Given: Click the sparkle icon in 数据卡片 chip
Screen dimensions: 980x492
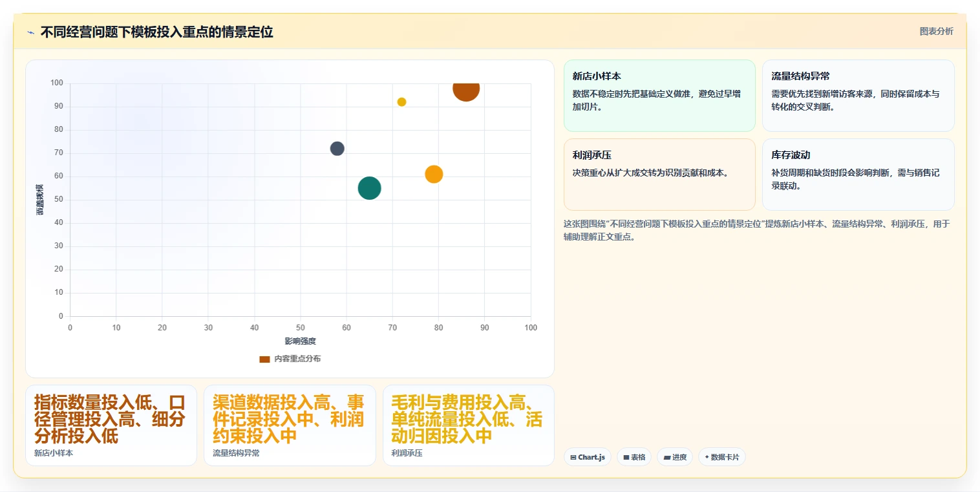Looking at the screenshot, I should point(707,457).
